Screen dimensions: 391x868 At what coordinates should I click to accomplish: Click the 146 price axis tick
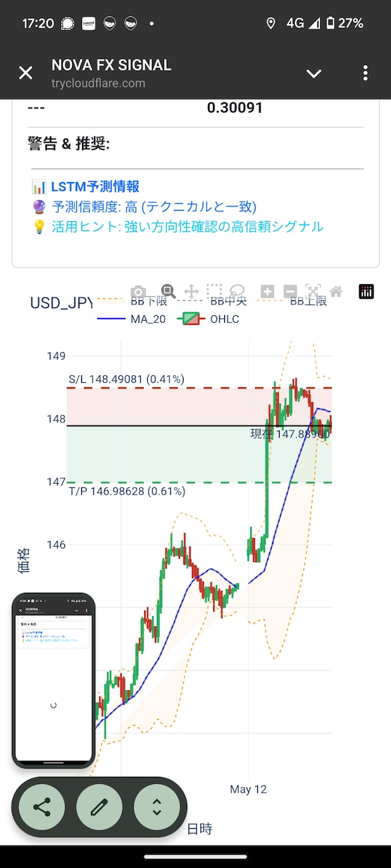pyautogui.click(x=56, y=545)
